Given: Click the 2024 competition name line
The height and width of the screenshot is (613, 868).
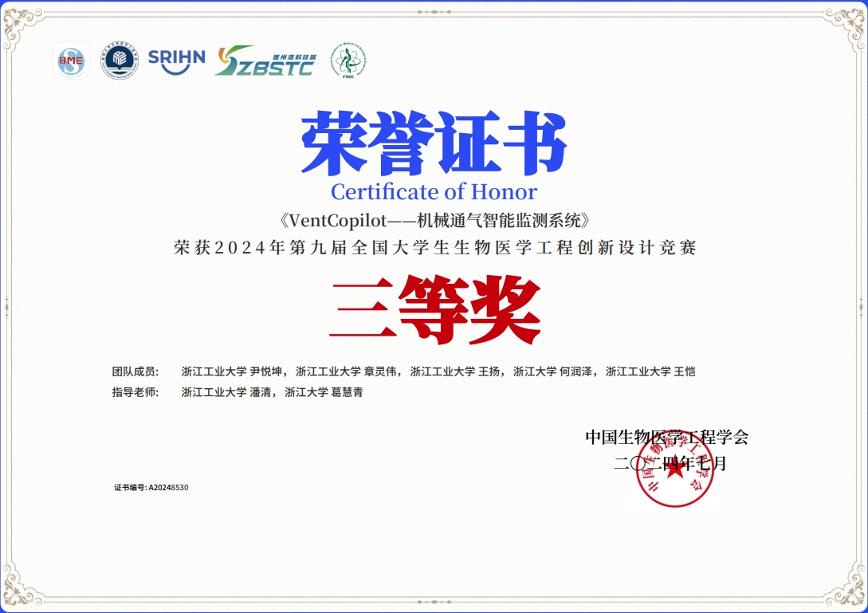Looking at the screenshot, I should (435, 248).
